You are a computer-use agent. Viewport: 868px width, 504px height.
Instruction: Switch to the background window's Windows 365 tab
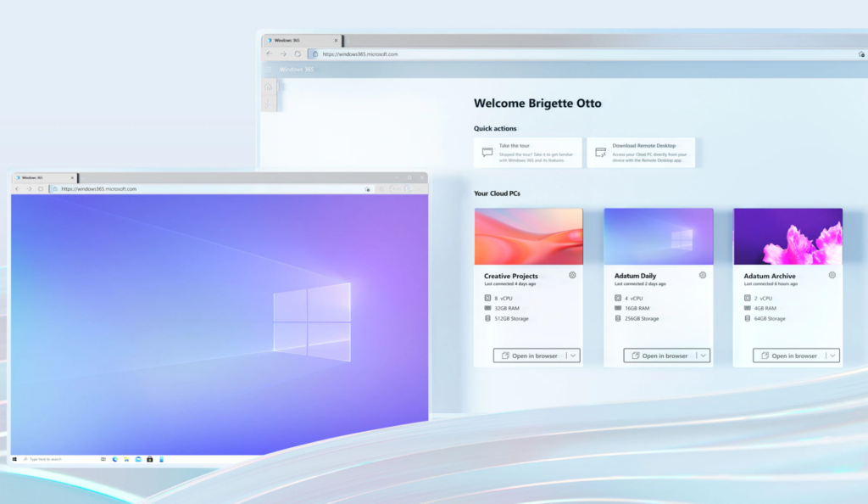(x=292, y=39)
